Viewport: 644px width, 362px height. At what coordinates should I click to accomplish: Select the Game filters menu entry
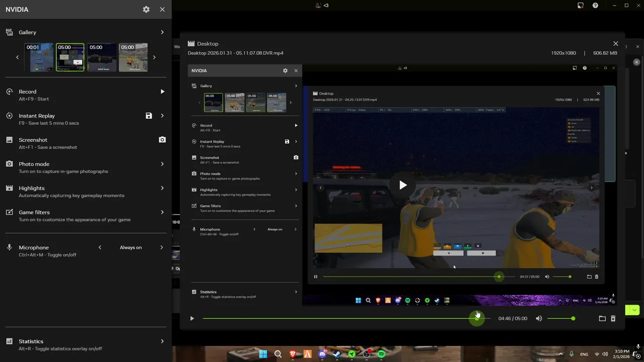pyautogui.click(x=86, y=216)
